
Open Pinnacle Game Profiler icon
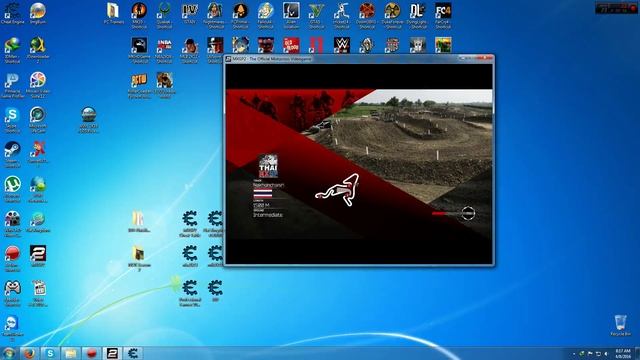[x=12, y=85]
